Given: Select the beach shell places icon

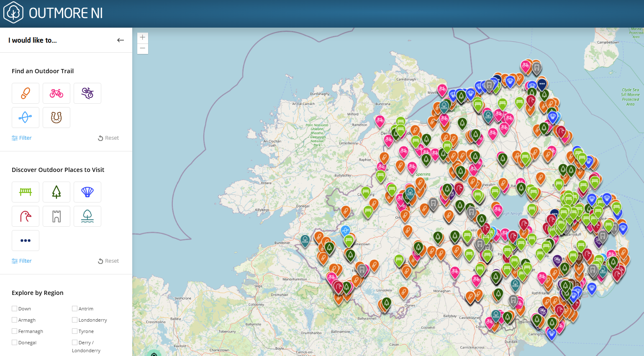Looking at the screenshot, I should [87, 192].
